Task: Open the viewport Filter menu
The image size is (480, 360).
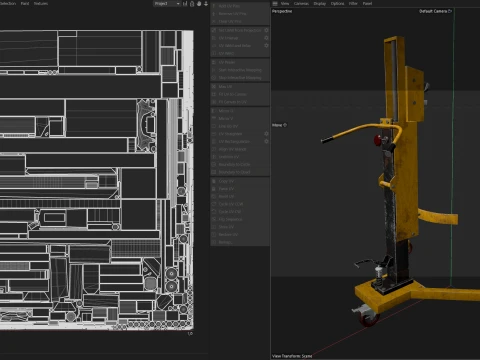Action: pyautogui.click(x=353, y=3)
